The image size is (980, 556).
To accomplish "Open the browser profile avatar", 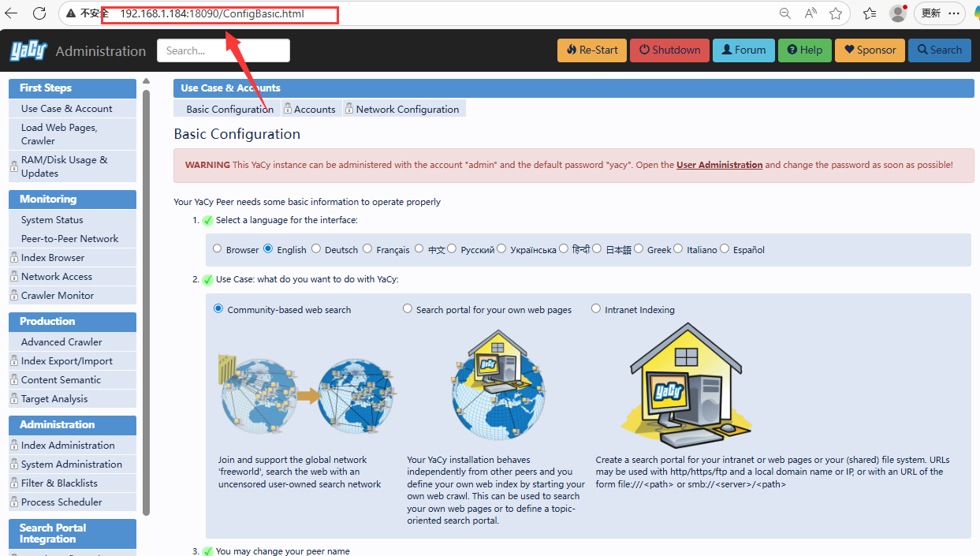I will click(897, 13).
